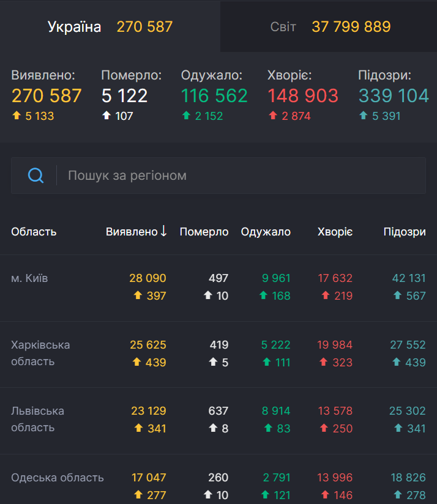Click the world total 37 799 889
The width and height of the screenshot is (437, 504).
tap(351, 26)
